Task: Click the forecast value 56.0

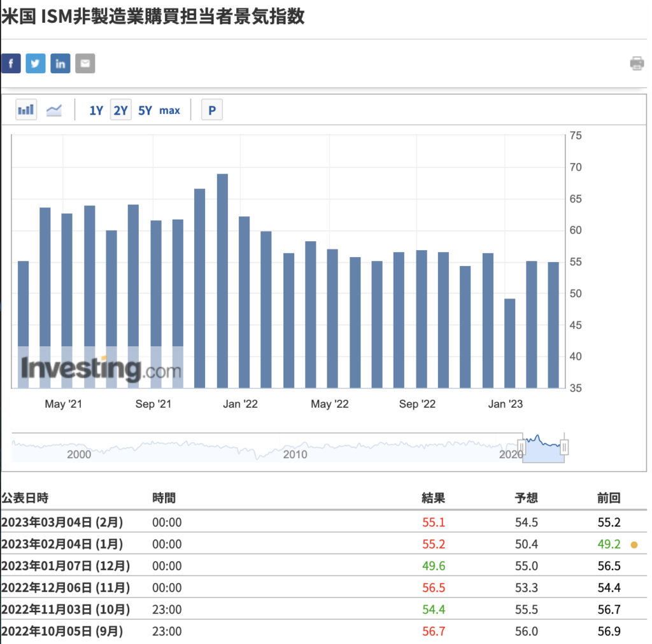Action: point(527,631)
